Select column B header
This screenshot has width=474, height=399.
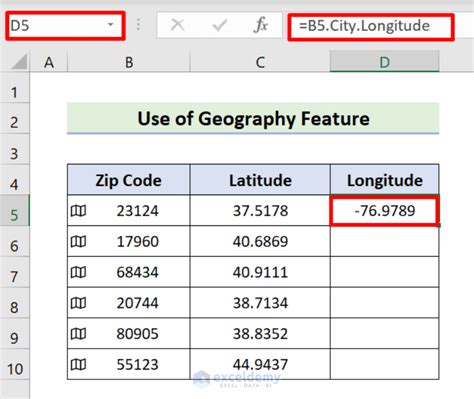click(x=129, y=62)
